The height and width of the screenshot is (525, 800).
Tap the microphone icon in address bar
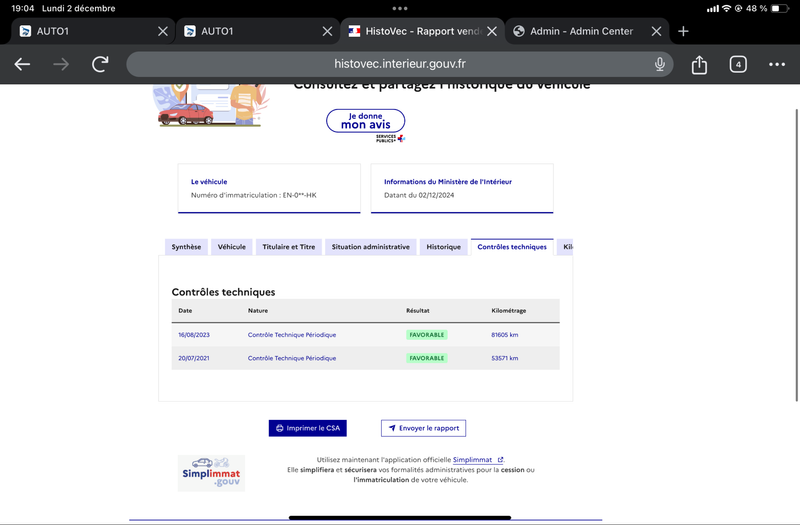[x=659, y=64]
